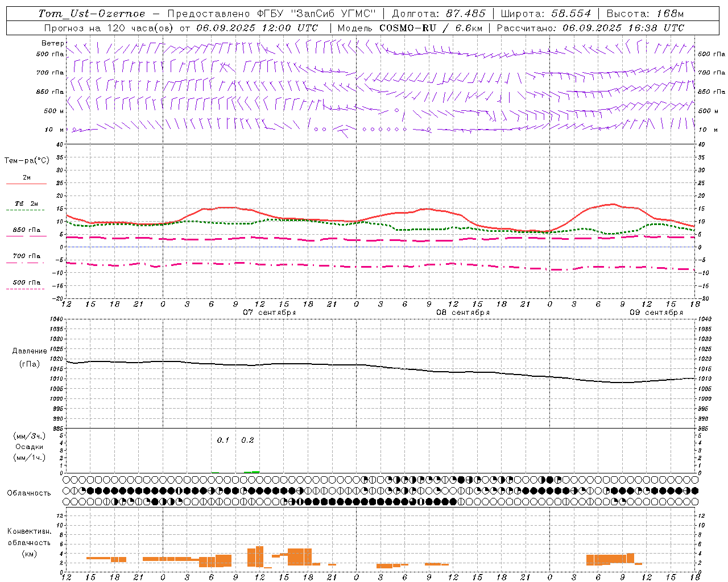This screenshot has width=728, height=582.
Task: Click the date label 08 сентября
Action: click(463, 313)
